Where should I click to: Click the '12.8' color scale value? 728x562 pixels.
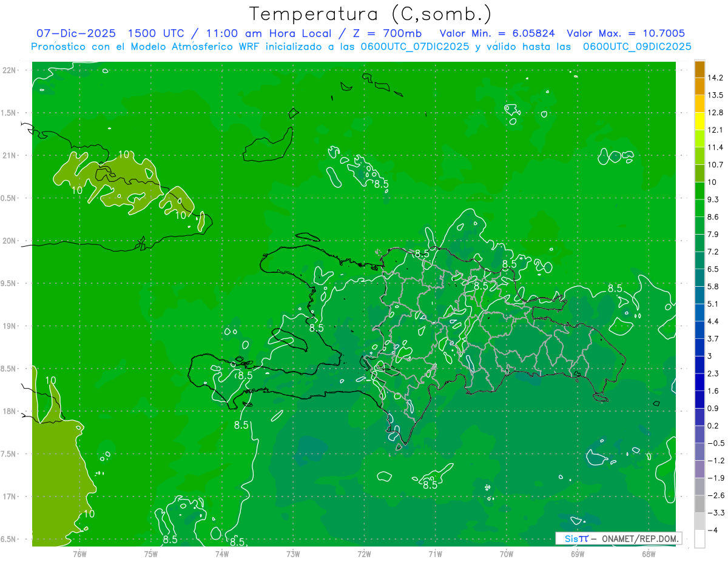pos(716,112)
